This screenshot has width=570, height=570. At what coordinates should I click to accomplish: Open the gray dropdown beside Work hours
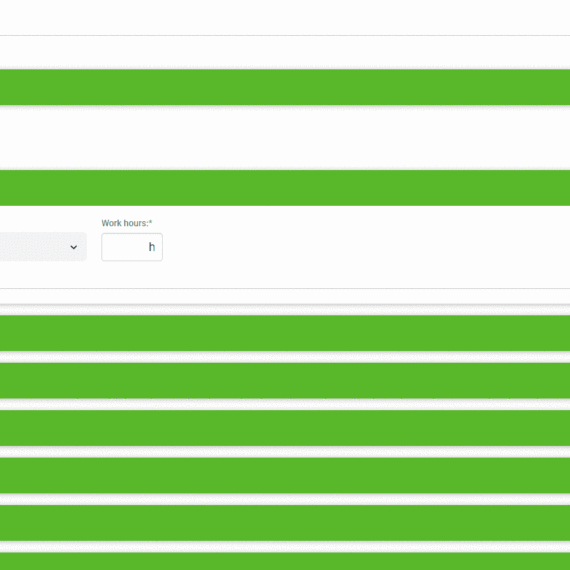tap(43, 247)
